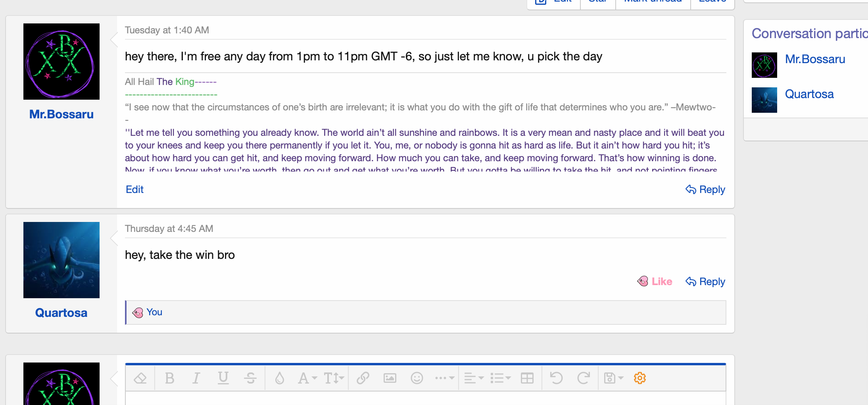Image resolution: width=868 pixels, height=405 pixels.
Task: Click Mr.Bossaru's large avatar in first message
Action: (x=61, y=62)
